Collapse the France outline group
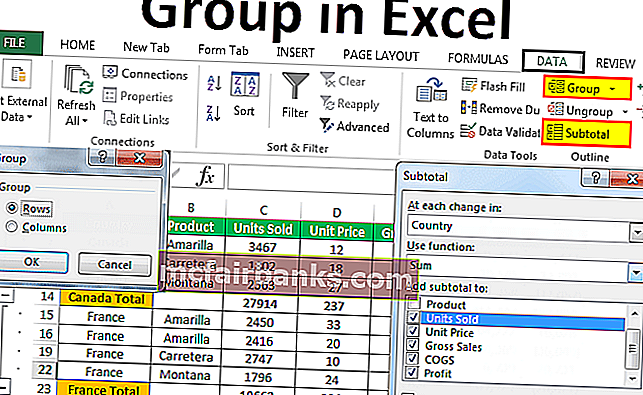The image size is (643, 395). point(4,388)
